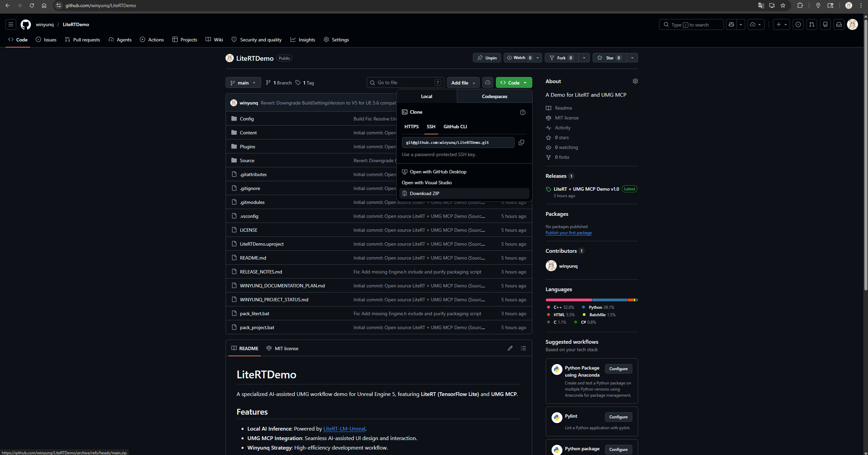Image resolution: width=868 pixels, height=455 pixels.
Task: Switch to the MIT license tab beside README
Action: point(283,348)
